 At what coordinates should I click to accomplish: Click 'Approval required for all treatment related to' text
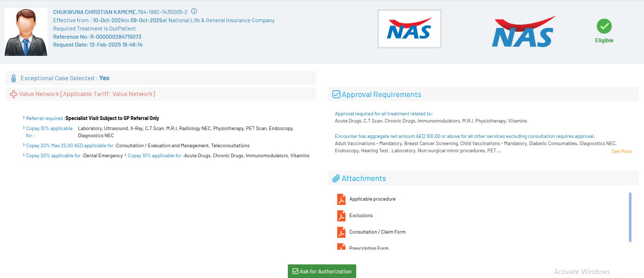click(x=384, y=114)
